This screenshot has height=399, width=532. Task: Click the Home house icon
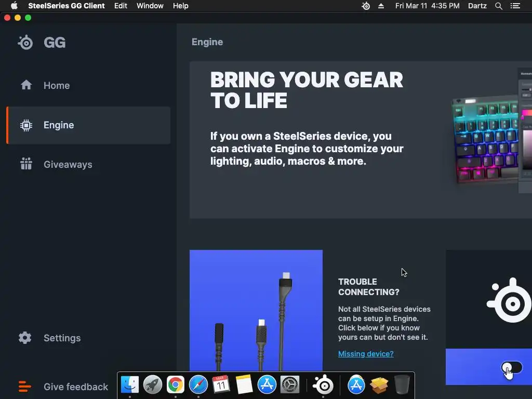coord(26,85)
